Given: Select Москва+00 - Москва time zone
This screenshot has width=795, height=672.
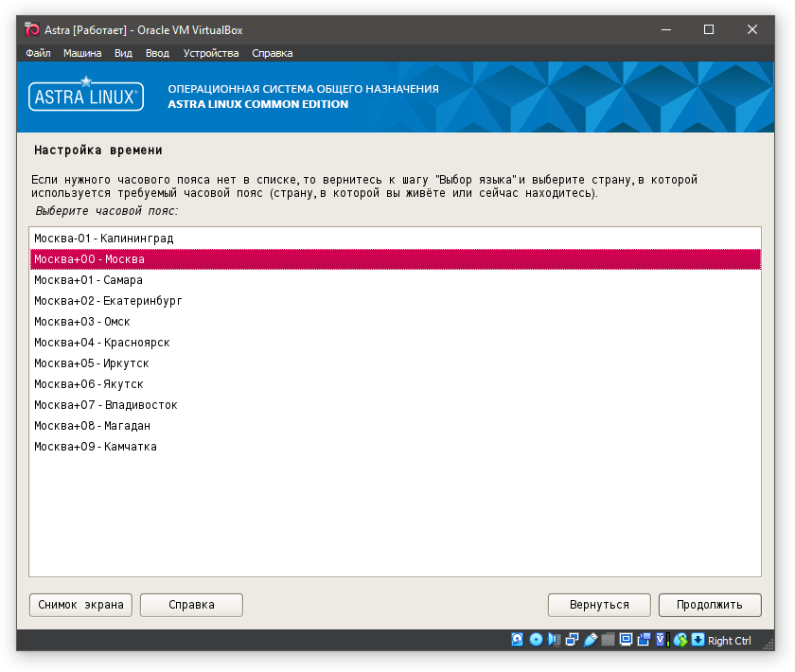Looking at the screenshot, I should pyautogui.click(x=396, y=259).
